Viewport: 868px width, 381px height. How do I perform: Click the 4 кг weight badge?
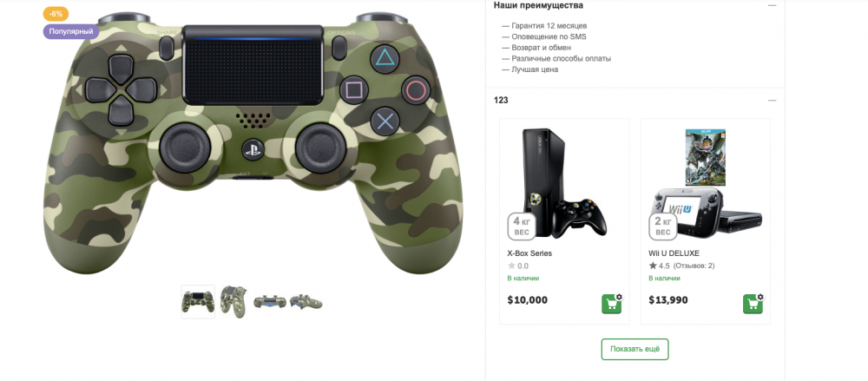coord(522,226)
